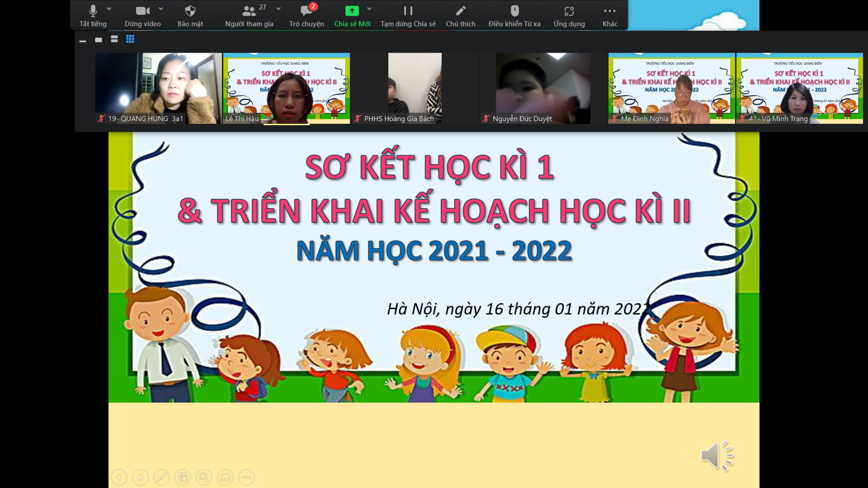The image size is (868, 488).
Task: Click the Bảo mật security shield icon
Action: (x=190, y=11)
